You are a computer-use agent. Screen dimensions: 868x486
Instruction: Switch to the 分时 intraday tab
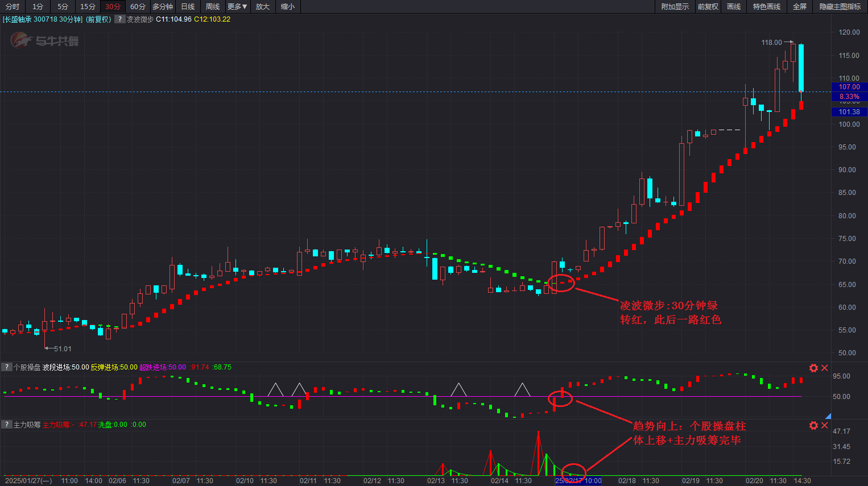13,7
